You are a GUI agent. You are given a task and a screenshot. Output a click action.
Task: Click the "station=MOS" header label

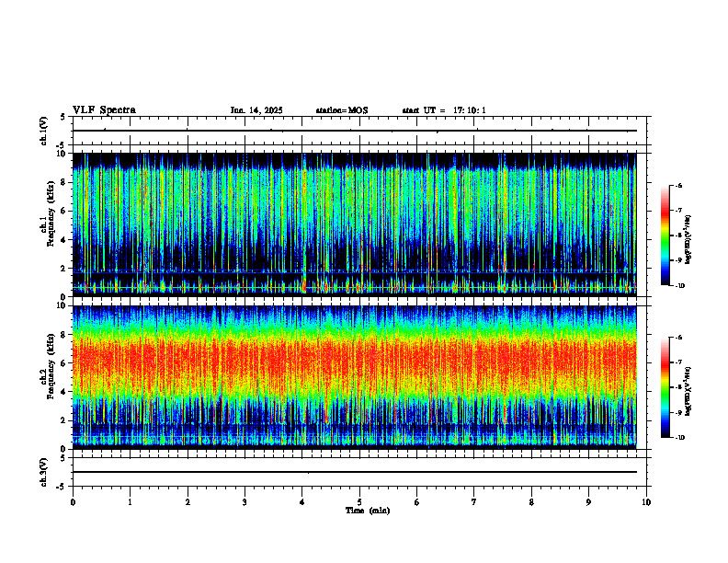pyautogui.click(x=342, y=110)
